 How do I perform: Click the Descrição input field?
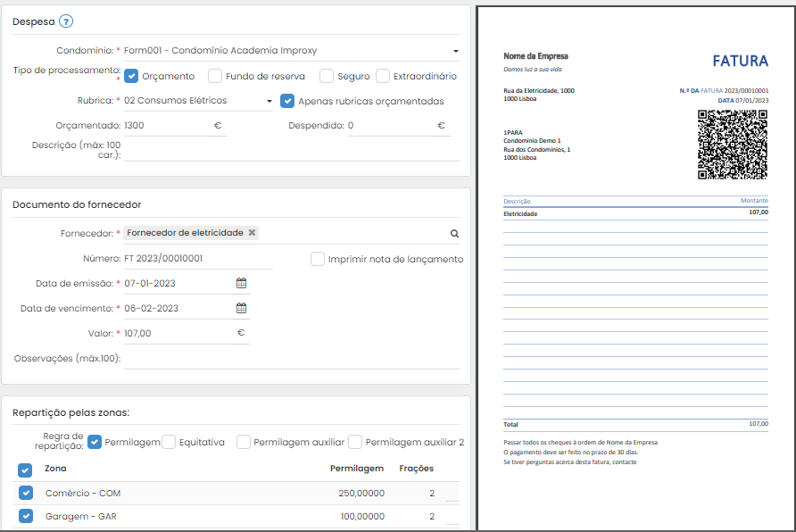click(292, 150)
